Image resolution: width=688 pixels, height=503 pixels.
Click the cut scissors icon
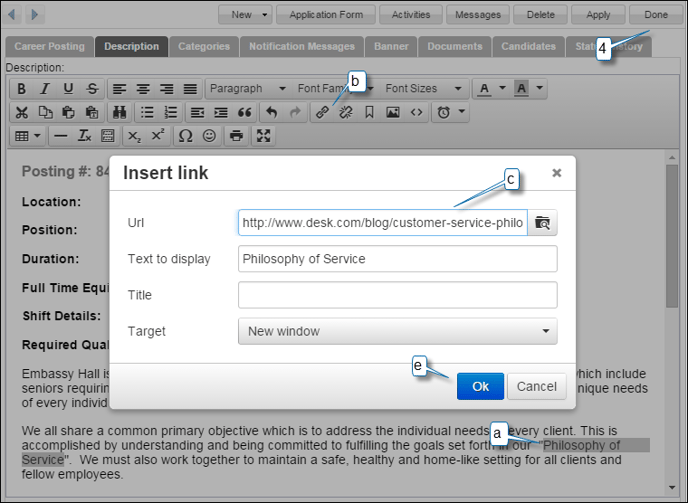click(x=21, y=112)
